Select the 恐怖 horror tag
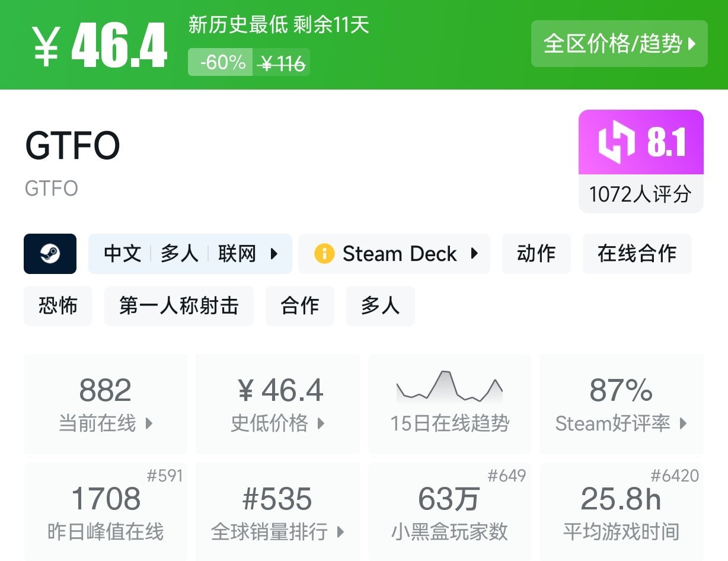The height and width of the screenshot is (561, 728). tap(58, 306)
